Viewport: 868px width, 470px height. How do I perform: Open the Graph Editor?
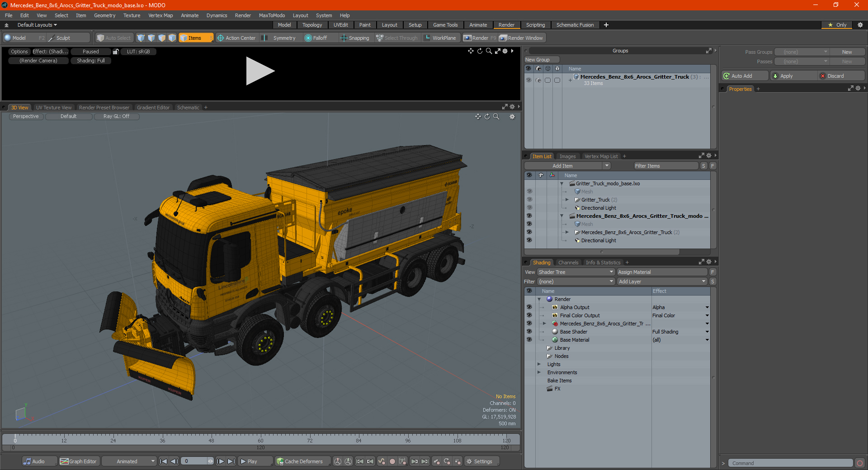79,461
